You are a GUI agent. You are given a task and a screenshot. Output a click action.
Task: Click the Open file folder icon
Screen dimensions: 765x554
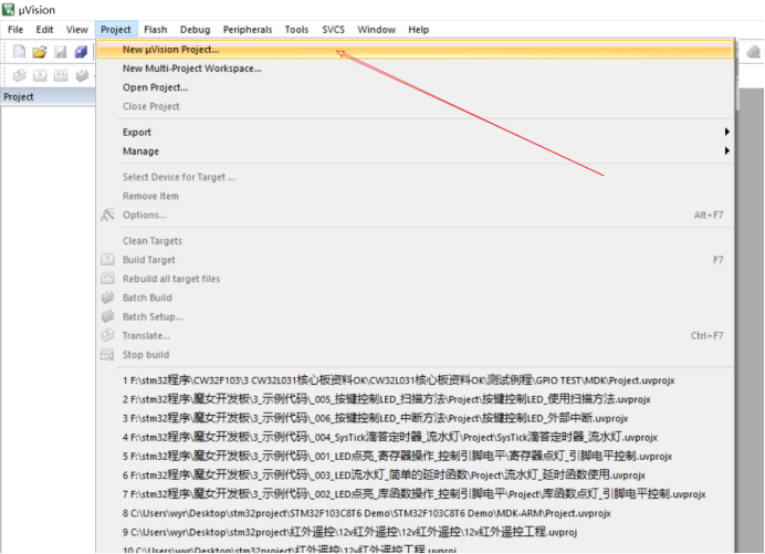pyautogui.click(x=40, y=51)
